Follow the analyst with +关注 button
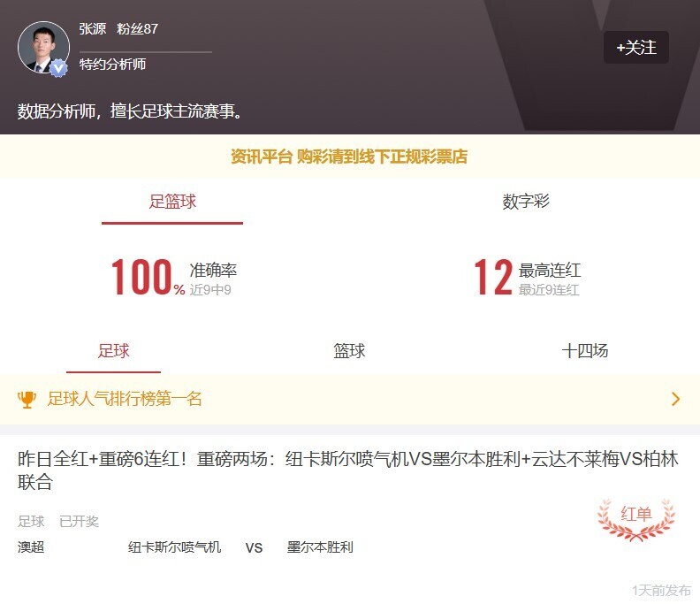The width and height of the screenshot is (700, 604). (636, 48)
